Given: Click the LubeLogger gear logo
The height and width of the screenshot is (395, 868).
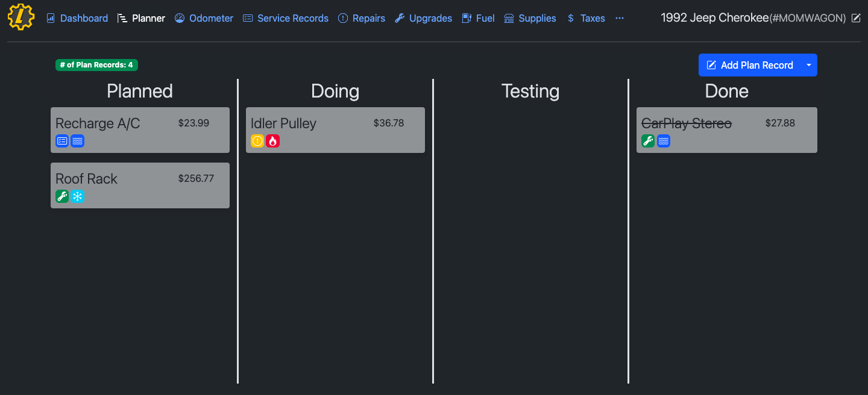Looking at the screenshot, I should [21, 17].
